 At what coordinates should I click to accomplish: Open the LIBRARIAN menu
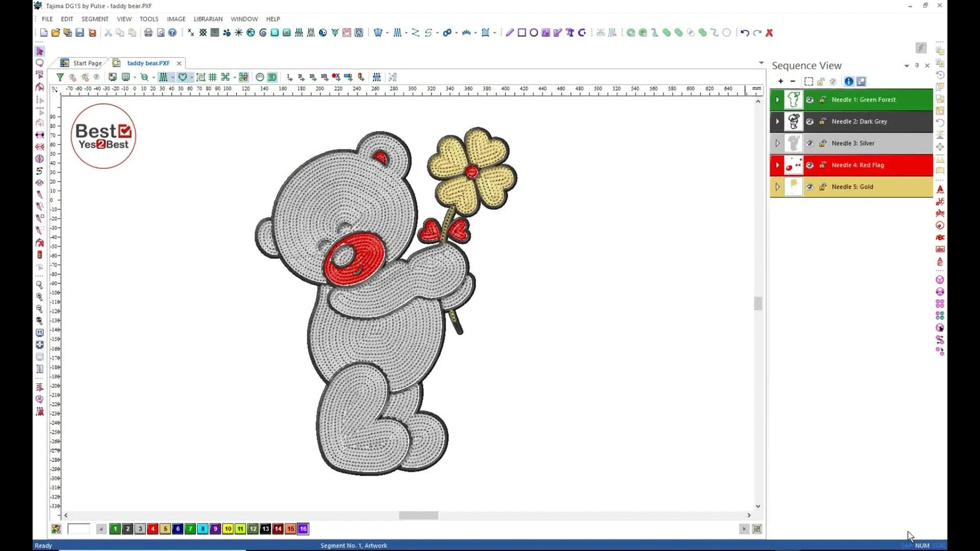tap(208, 19)
